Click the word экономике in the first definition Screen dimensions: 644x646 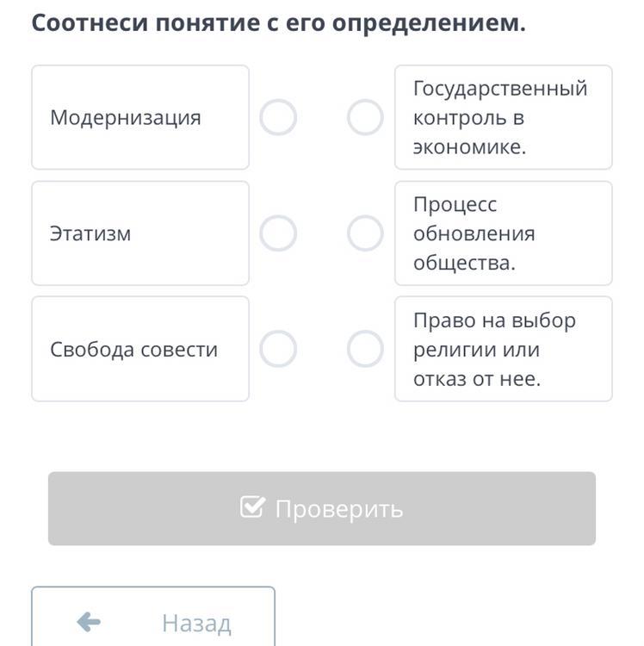click(x=469, y=147)
